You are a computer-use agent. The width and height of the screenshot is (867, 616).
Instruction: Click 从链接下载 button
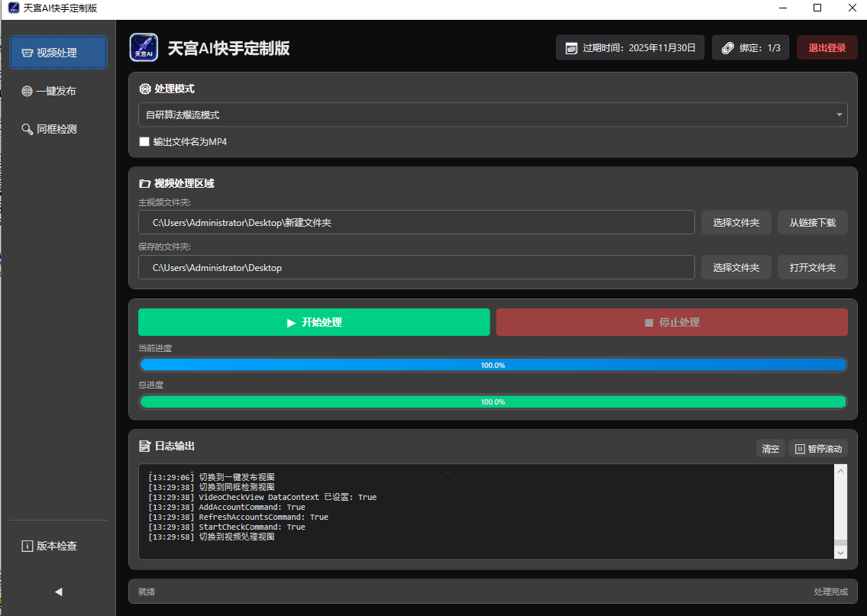click(812, 223)
